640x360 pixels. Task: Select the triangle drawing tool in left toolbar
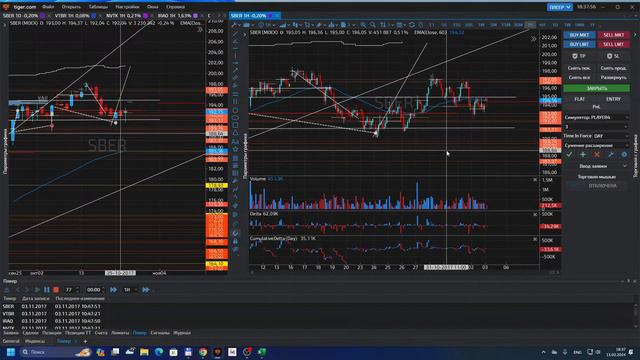tap(236, 133)
